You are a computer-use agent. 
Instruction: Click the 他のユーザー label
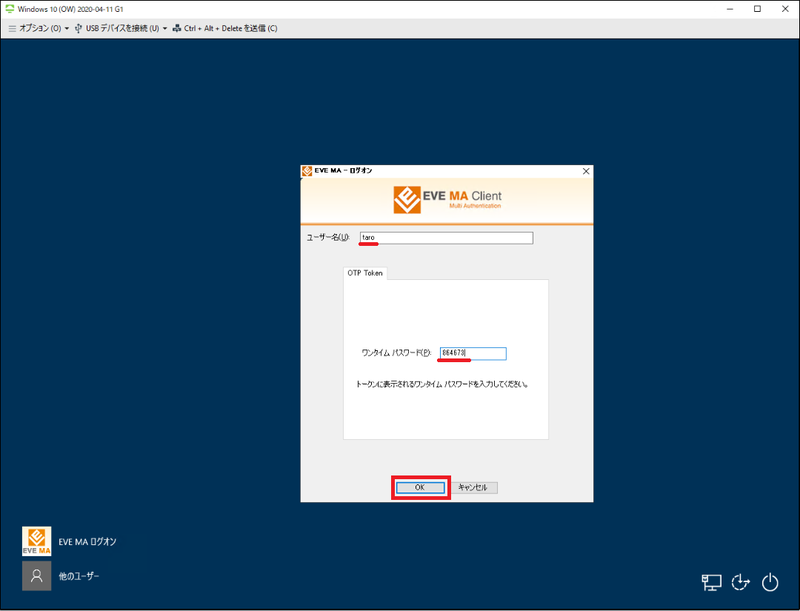pos(79,576)
